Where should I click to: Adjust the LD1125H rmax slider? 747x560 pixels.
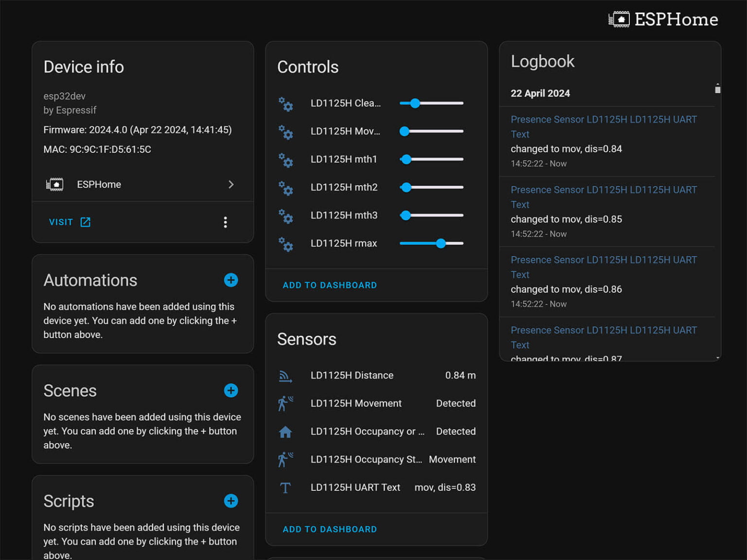coord(441,244)
